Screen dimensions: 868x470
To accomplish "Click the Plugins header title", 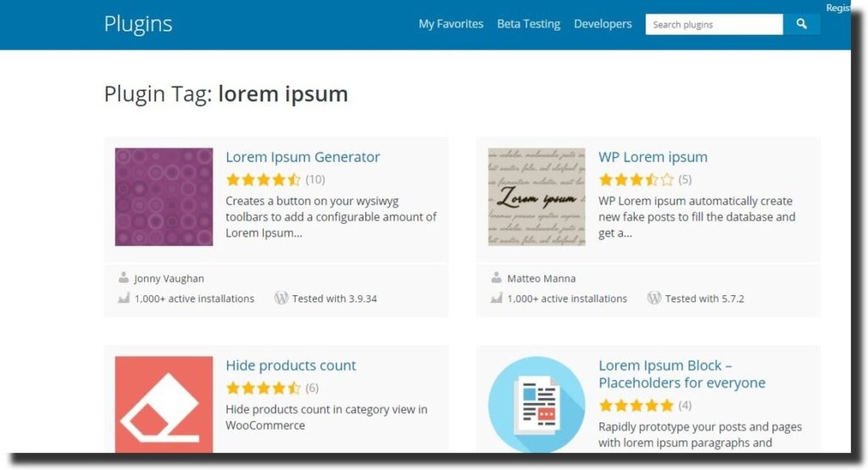I will point(138,24).
